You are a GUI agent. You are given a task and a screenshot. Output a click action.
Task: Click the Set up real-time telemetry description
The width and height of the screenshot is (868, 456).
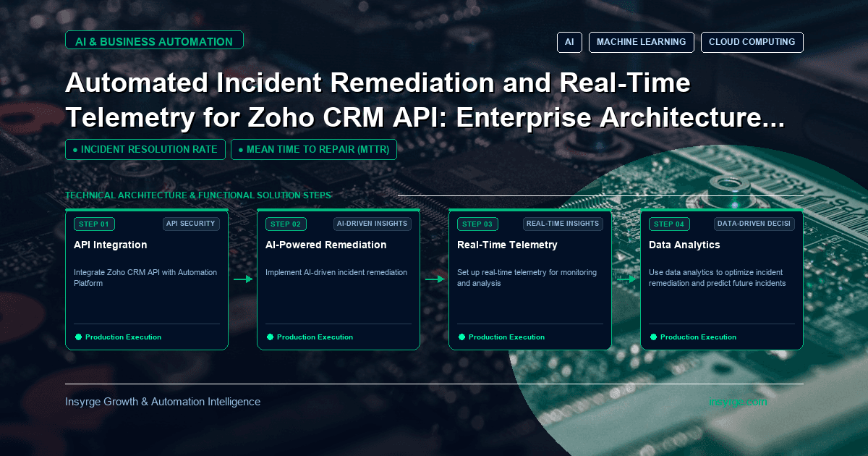pyautogui.click(x=527, y=278)
